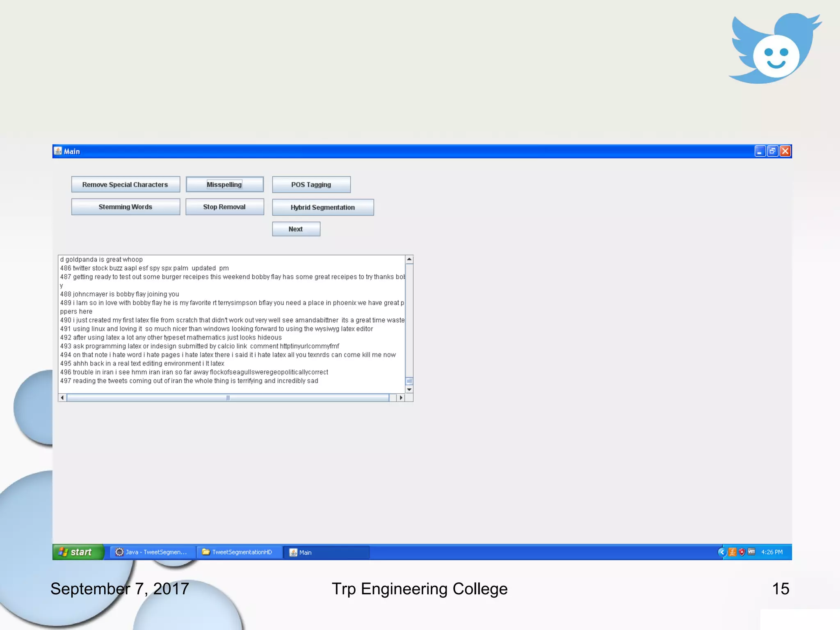Apply Stop Removal

224,207
